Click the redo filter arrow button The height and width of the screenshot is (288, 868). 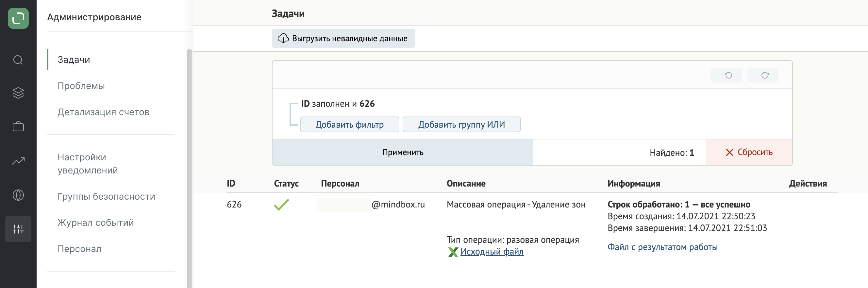[x=762, y=75]
